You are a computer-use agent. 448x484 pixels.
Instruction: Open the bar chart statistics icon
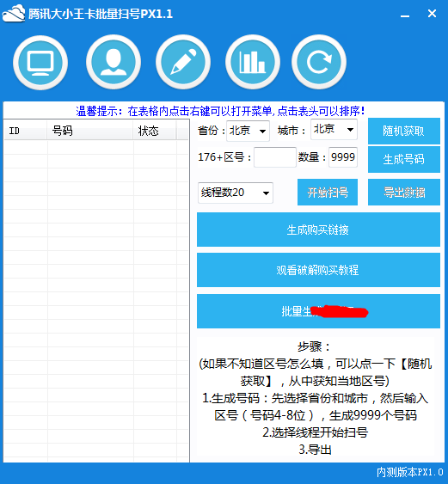(253, 62)
